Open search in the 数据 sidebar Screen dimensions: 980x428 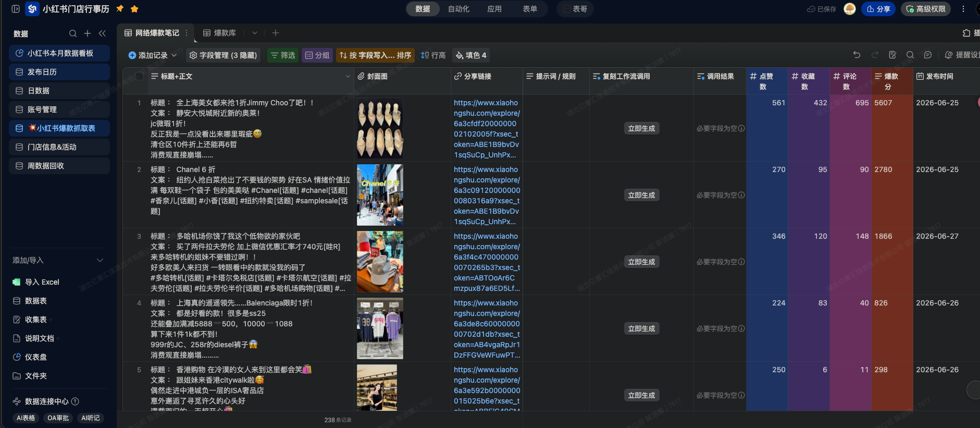pyautogui.click(x=73, y=33)
